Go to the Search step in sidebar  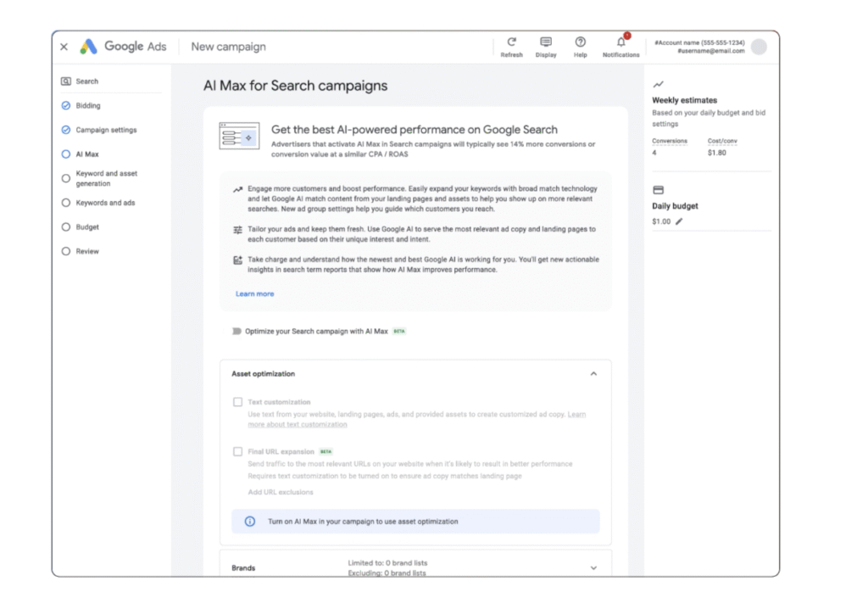87,81
